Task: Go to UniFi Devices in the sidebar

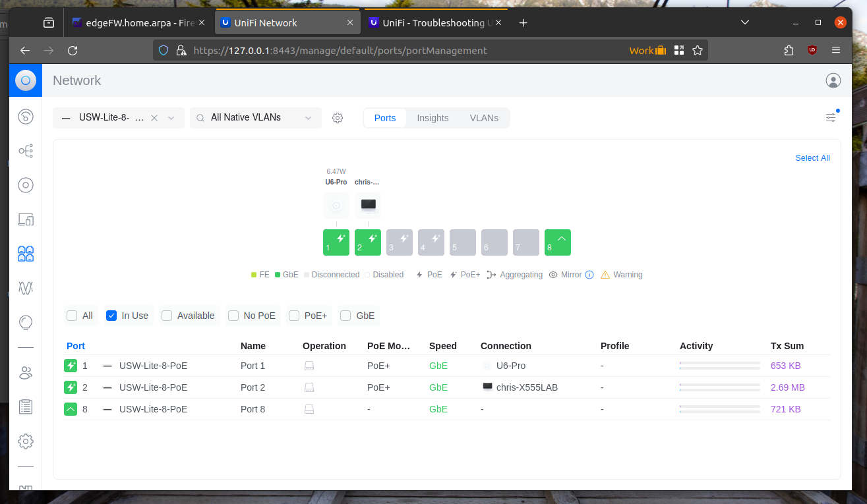Action: (x=26, y=185)
